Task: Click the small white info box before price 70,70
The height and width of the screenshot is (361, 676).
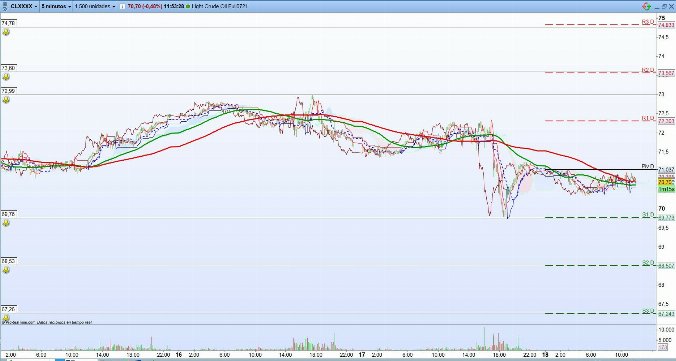Action: click(122, 6)
